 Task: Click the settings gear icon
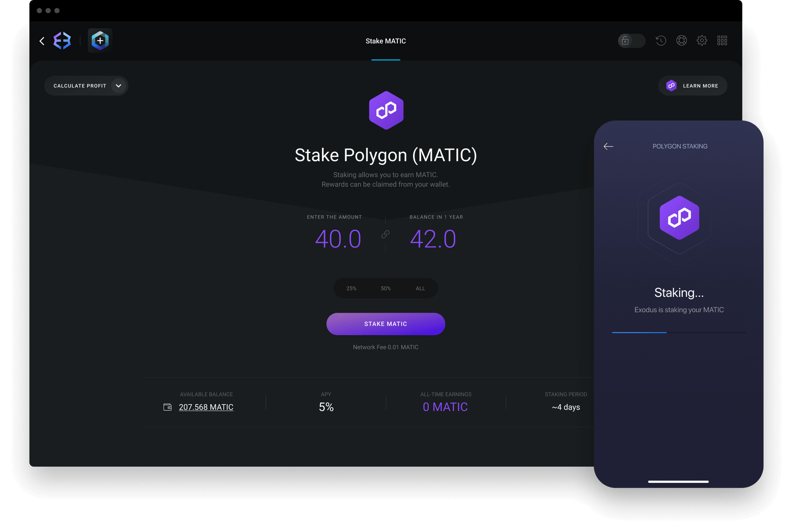(x=702, y=40)
